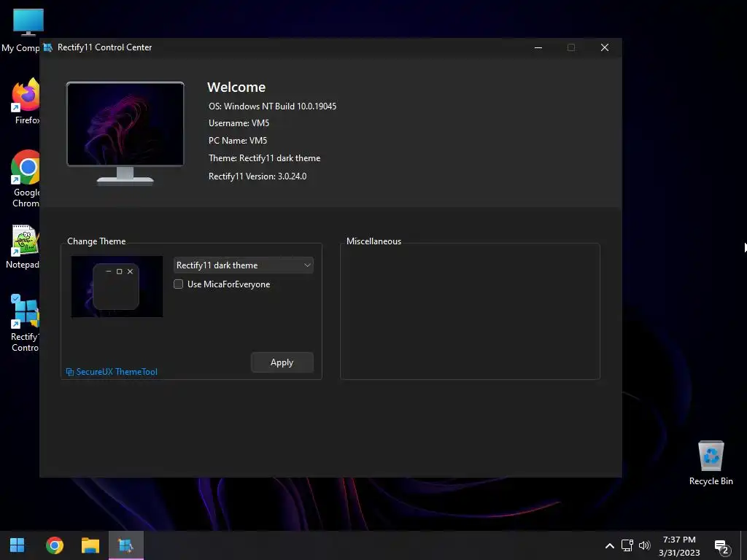This screenshot has width=747, height=560.
Task: Open the SecureUX ThemeTool link
Action: tap(112, 372)
